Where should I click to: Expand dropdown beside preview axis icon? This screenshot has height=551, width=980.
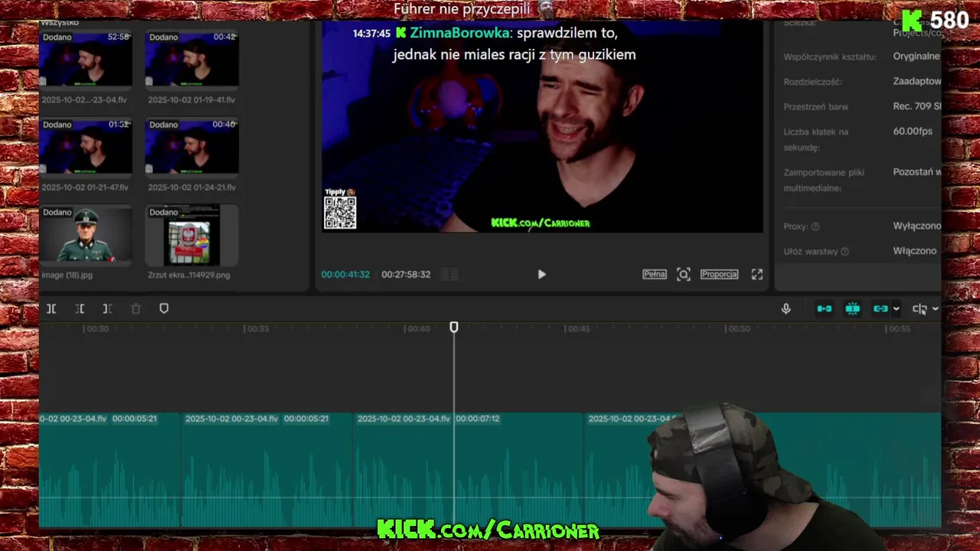click(x=935, y=309)
